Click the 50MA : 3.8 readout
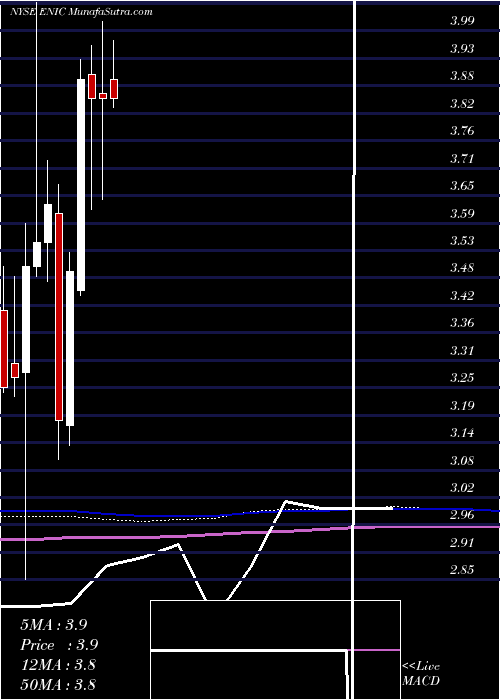Image resolution: width=500 pixels, height=700 pixels. tap(58, 685)
